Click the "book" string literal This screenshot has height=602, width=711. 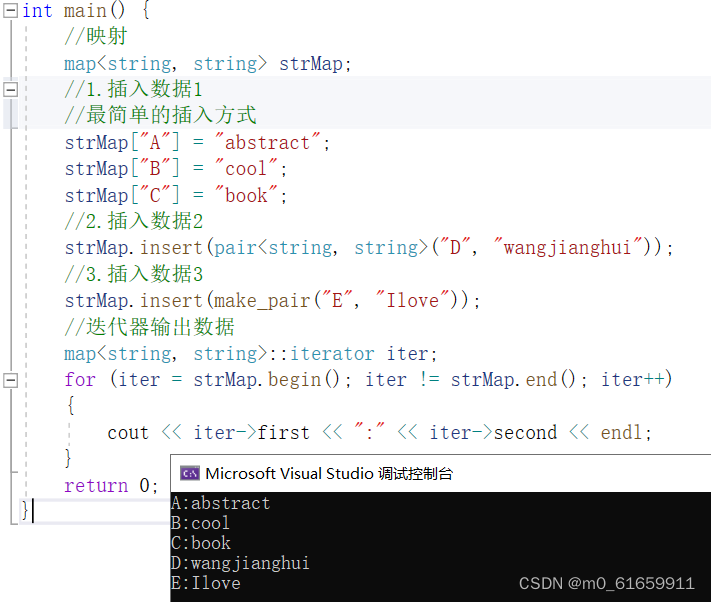(x=246, y=195)
